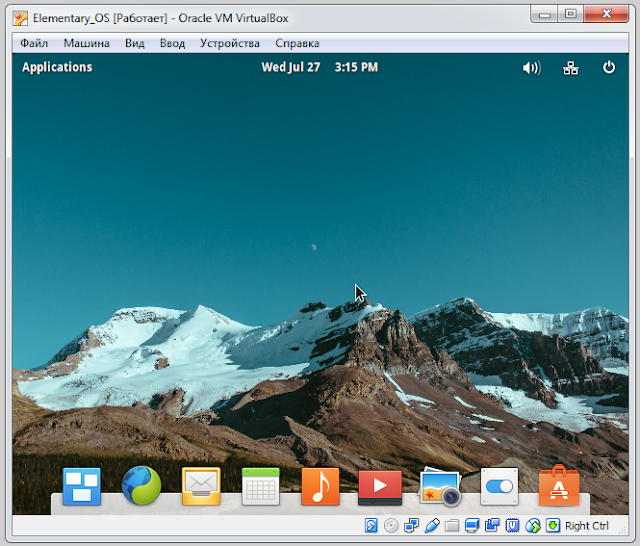Image resolution: width=640 pixels, height=546 pixels.
Task: Open the Applications launcher menu
Action: point(57,67)
